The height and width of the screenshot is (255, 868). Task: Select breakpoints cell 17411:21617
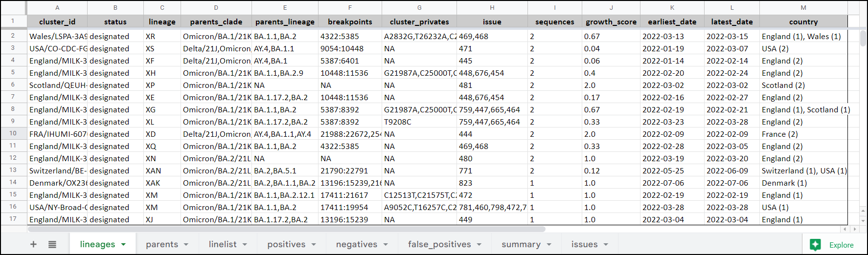(x=350, y=195)
